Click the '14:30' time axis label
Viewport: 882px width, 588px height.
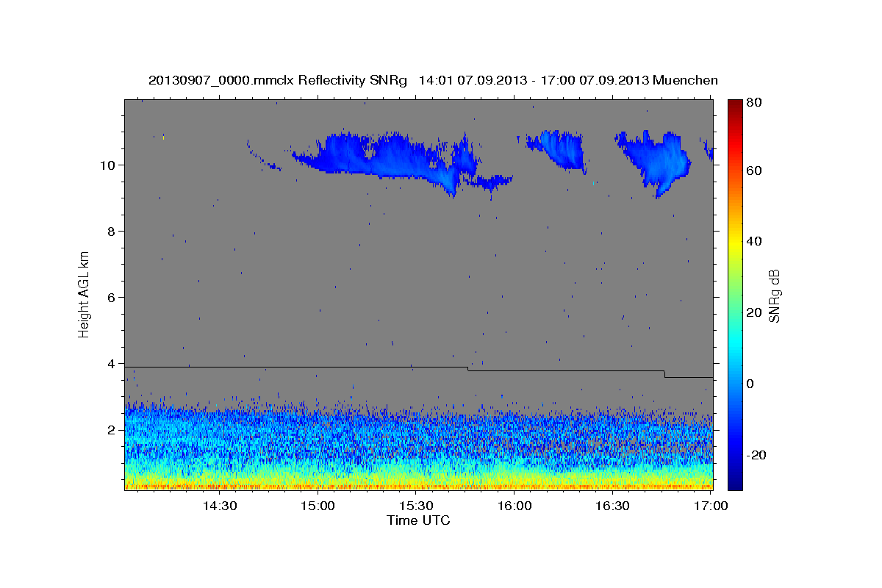219,506
